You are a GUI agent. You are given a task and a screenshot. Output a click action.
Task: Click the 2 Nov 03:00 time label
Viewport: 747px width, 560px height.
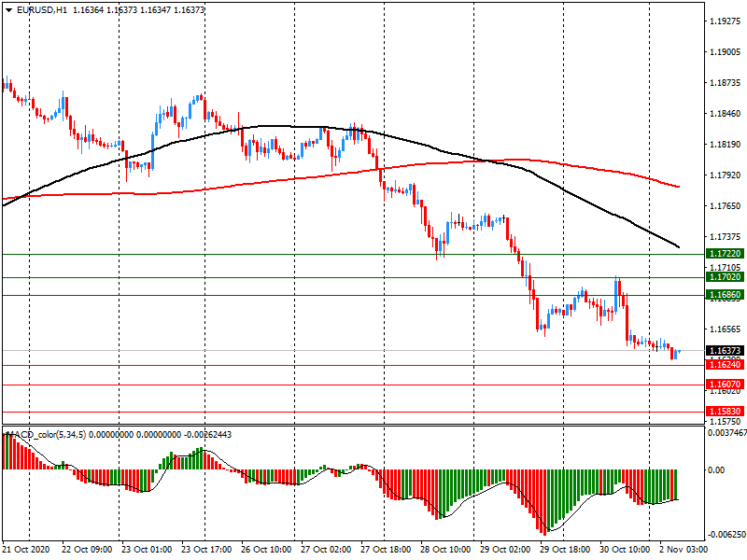coord(684,550)
